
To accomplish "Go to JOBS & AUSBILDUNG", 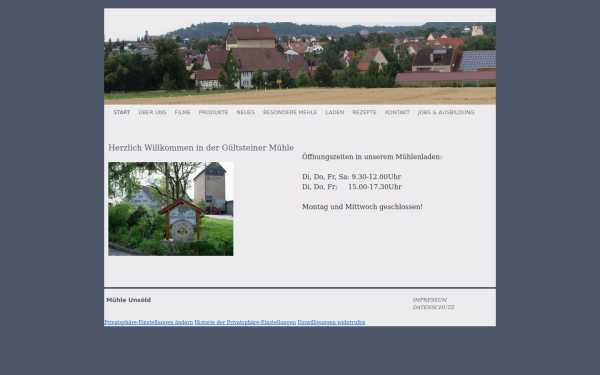I will click(x=446, y=112).
